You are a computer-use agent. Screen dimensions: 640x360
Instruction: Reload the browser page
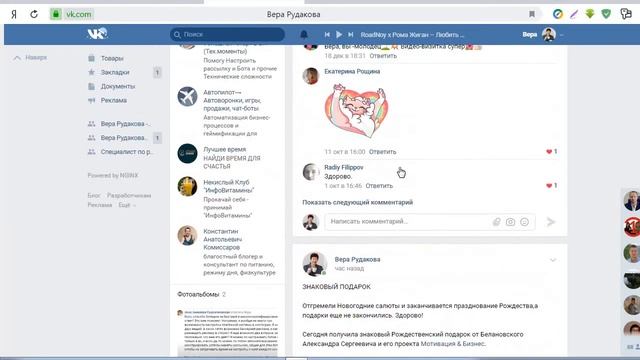pyautogui.click(x=34, y=14)
